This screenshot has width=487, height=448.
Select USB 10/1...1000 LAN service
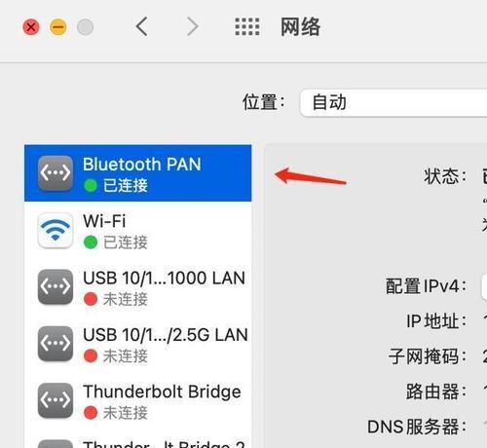pos(138,287)
